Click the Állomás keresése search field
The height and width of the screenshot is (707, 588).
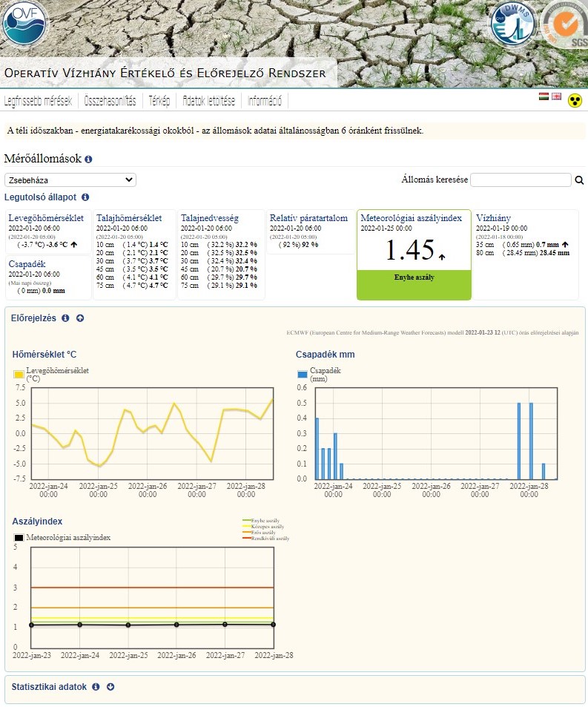pyautogui.click(x=521, y=180)
